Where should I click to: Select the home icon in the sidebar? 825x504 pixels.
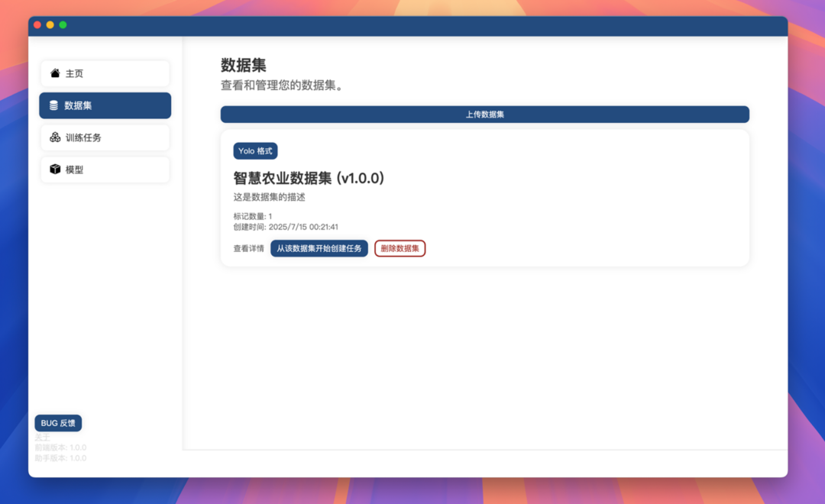(x=54, y=73)
